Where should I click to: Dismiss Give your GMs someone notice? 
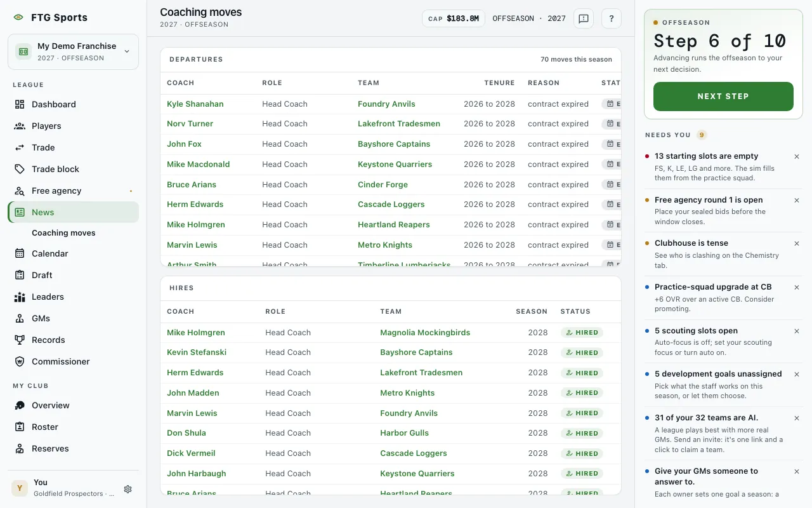(x=797, y=471)
